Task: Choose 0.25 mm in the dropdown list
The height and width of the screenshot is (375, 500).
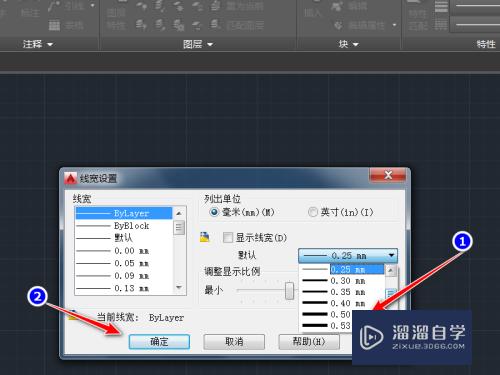Action: click(343, 269)
